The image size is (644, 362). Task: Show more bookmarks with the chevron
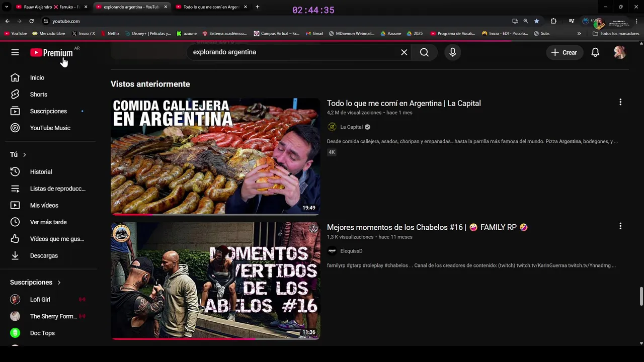tap(579, 34)
